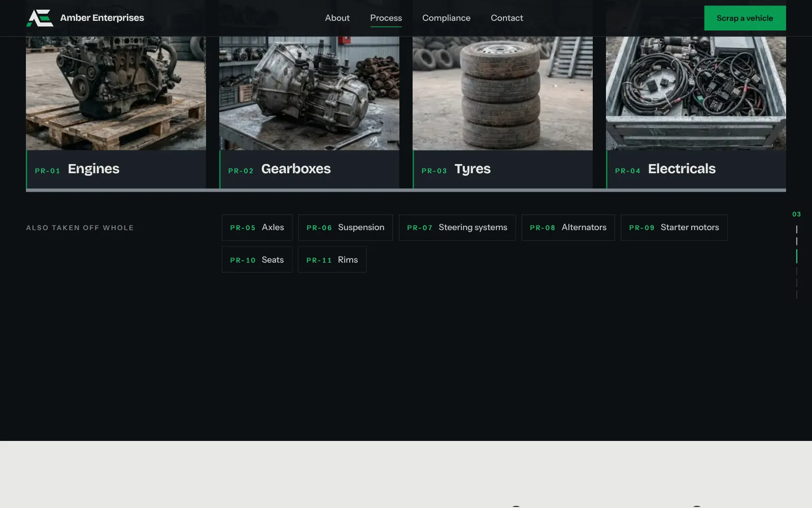Viewport: 812px width, 508px height.
Task: Open the Compliance menu item
Action: point(446,18)
